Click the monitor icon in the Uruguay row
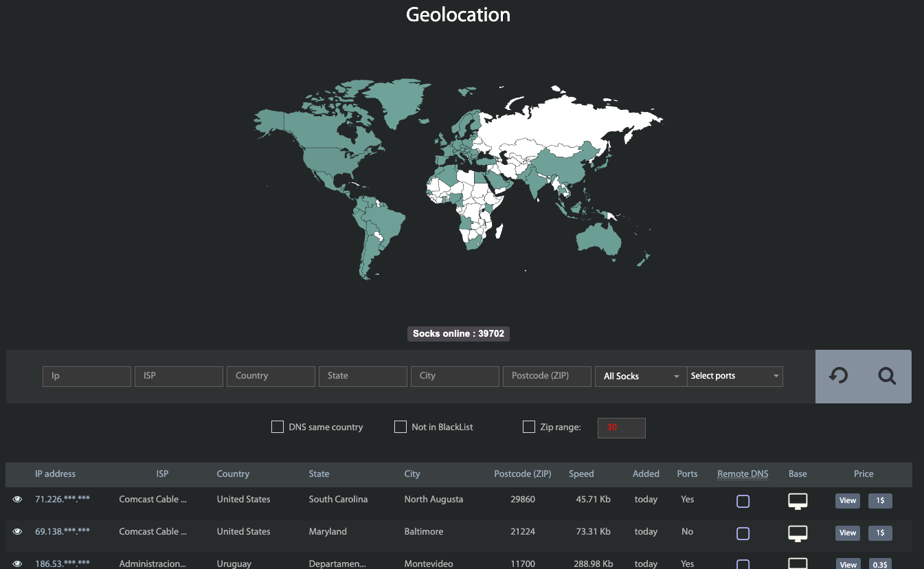The height and width of the screenshot is (569, 924). pos(798,564)
